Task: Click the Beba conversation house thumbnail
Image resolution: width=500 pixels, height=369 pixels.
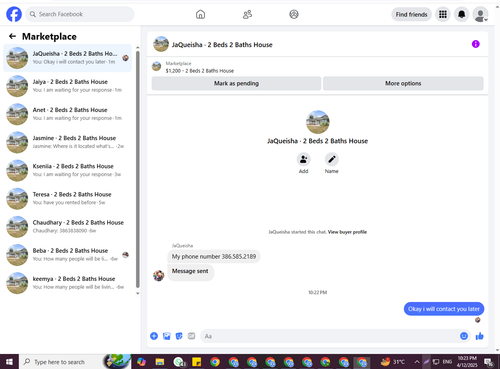Action: click(x=17, y=255)
